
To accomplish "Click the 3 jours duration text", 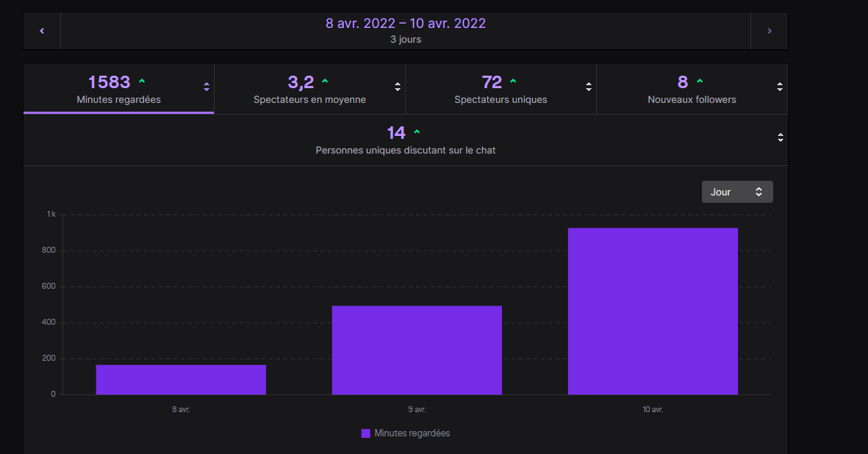I will pos(406,39).
